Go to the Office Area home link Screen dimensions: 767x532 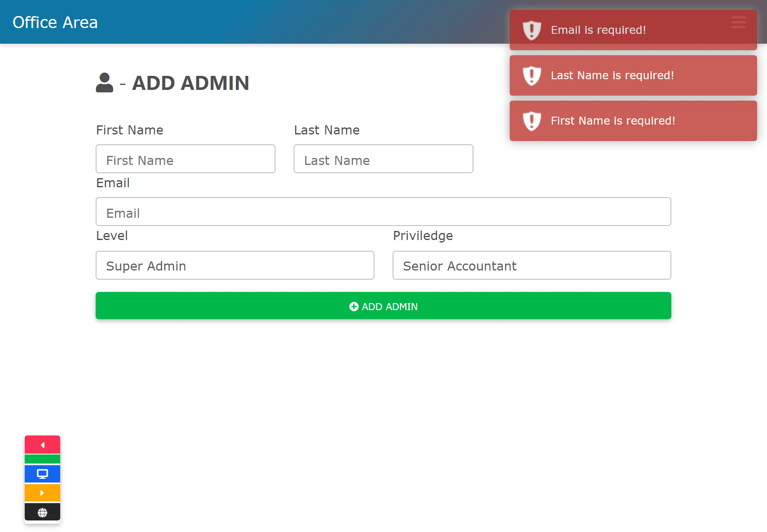click(55, 22)
